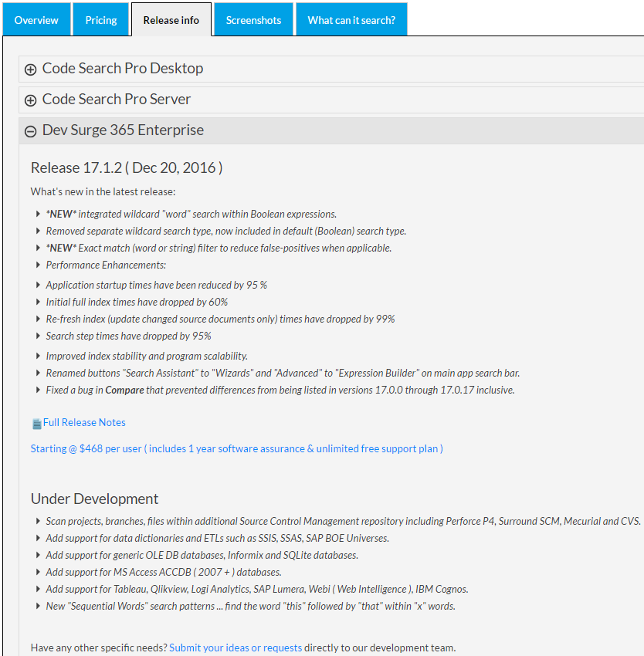Click bullet arrow before data dictionaries and ETLs
The height and width of the screenshot is (656, 644).
tap(38, 538)
